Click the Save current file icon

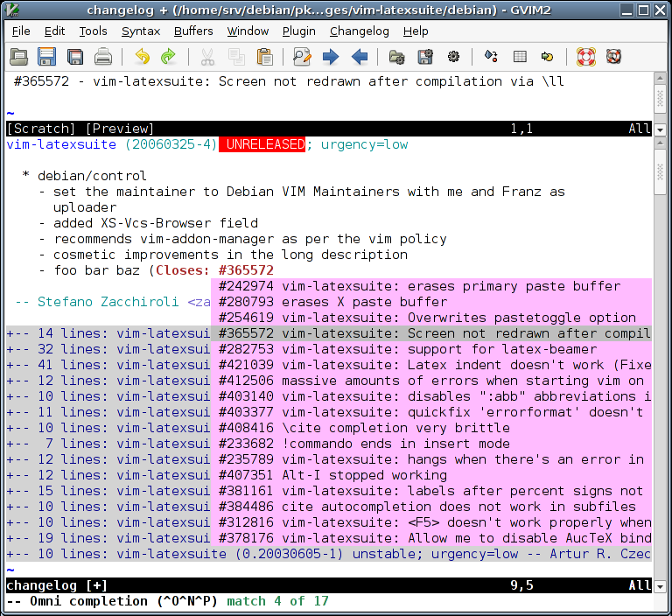(46, 57)
